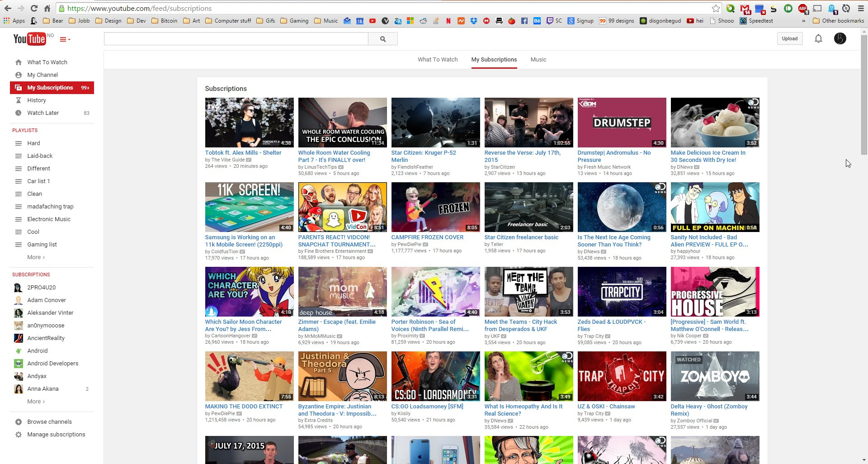Image resolution: width=868 pixels, height=464 pixels.
Task: Open the Speedtest bookmark
Action: (756, 21)
